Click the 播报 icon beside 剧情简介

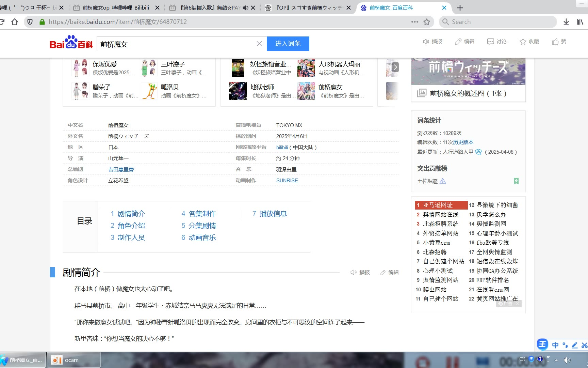click(354, 272)
